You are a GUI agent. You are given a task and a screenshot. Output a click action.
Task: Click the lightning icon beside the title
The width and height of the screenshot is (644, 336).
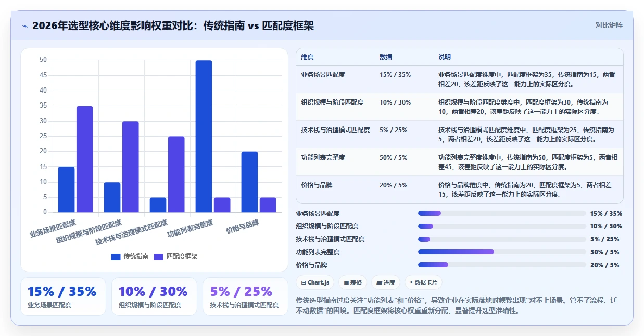pyautogui.click(x=24, y=25)
